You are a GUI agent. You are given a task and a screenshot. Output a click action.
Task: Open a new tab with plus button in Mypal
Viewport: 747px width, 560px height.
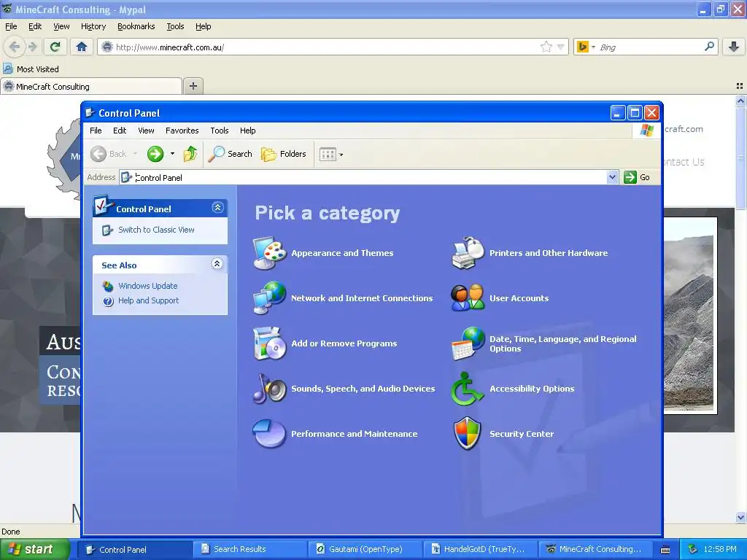pos(193,86)
